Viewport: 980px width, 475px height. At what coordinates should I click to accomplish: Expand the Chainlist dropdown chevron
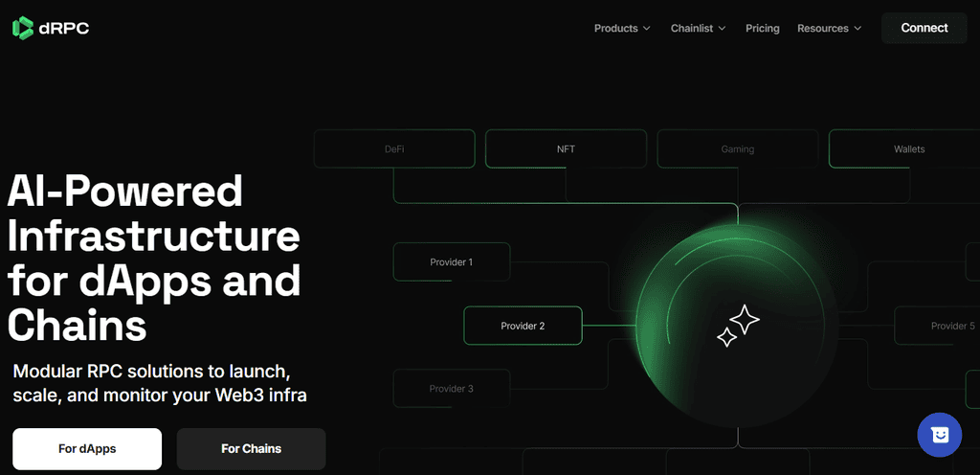coord(722,29)
